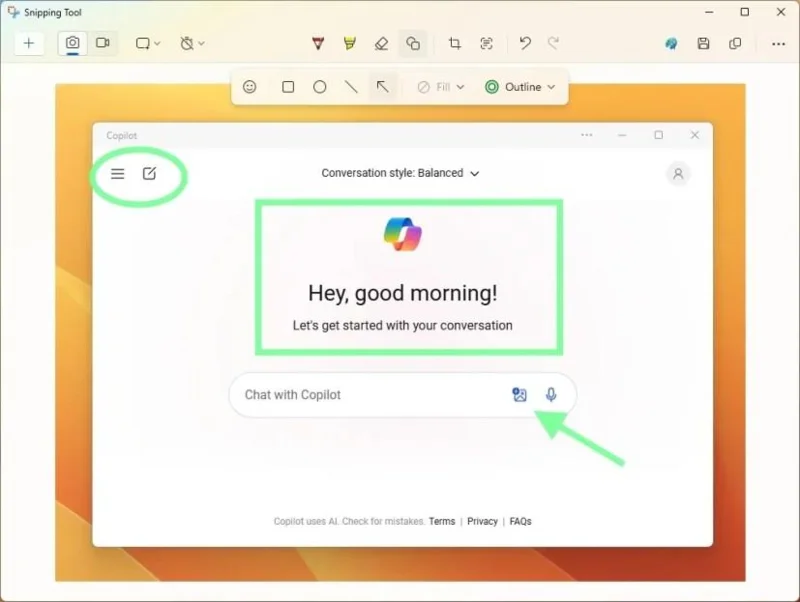Choose the rectangle shape
Screen dimensions: 800x602
(x=288, y=87)
